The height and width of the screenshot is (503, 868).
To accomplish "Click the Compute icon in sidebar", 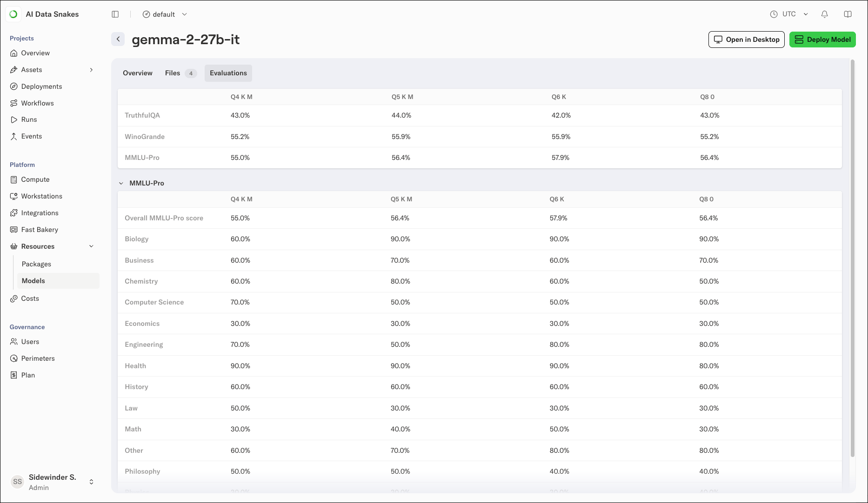I will (14, 179).
